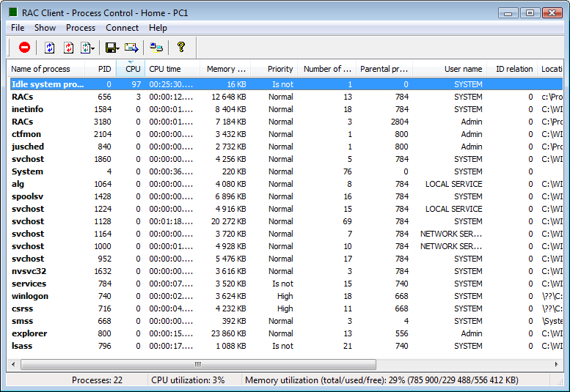This screenshot has height=392, width=570.
Task: Click the CPU column header
Action: click(x=131, y=69)
